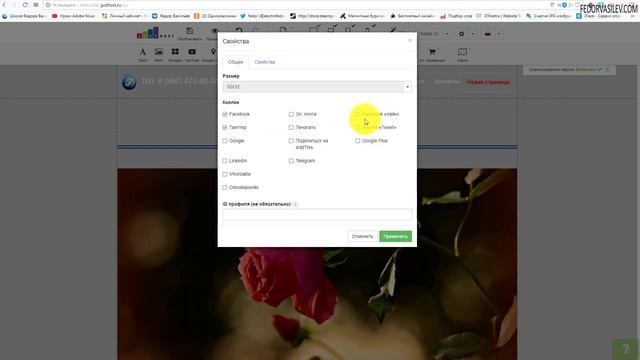Expand the dropdown arrow next to gear icon
The image size is (640, 360).
tap(473, 34)
